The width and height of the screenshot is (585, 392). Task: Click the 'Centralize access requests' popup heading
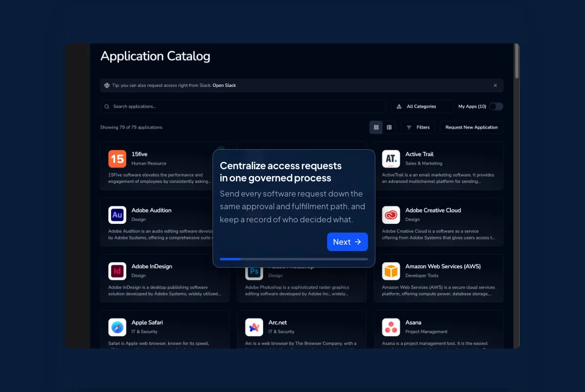[x=281, y=172]
